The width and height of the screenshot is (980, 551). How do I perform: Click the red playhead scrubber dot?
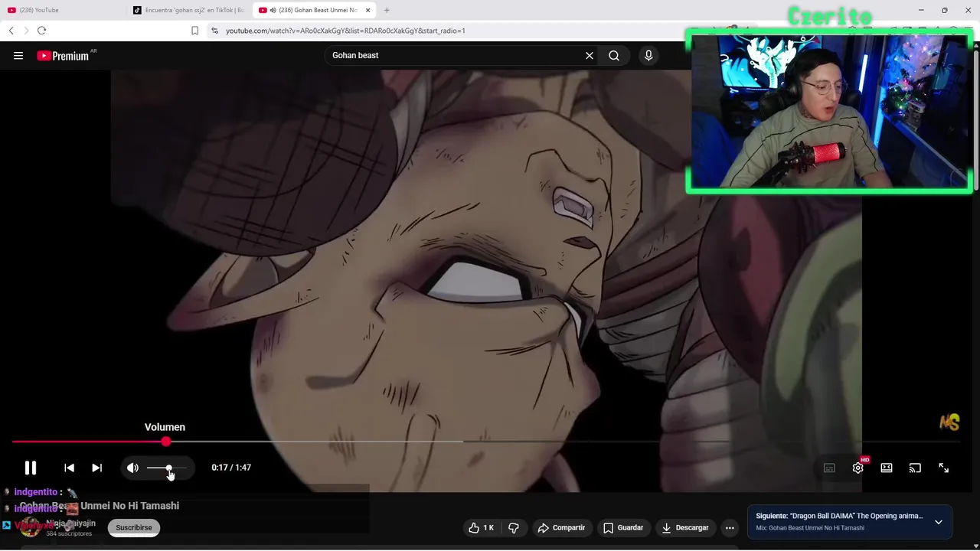166,442
